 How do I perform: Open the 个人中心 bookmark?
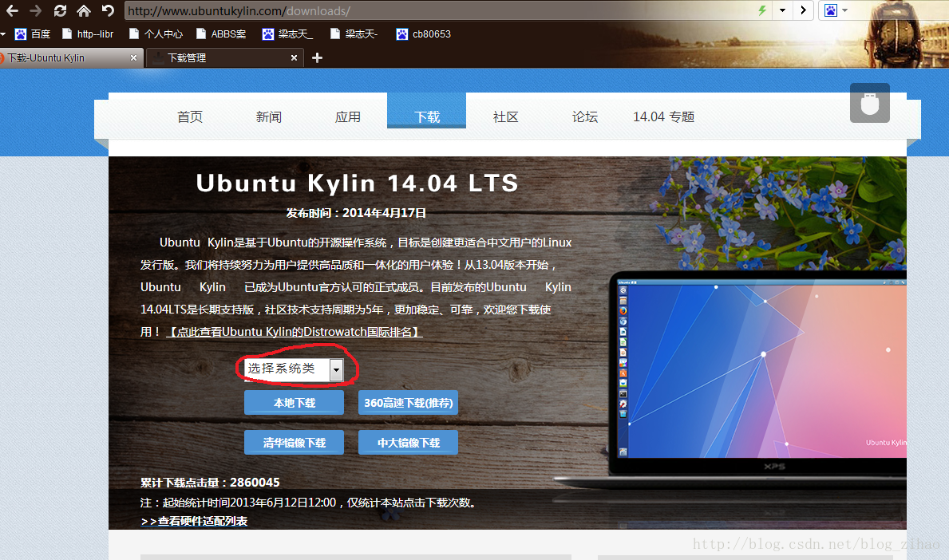click(156, 34)
